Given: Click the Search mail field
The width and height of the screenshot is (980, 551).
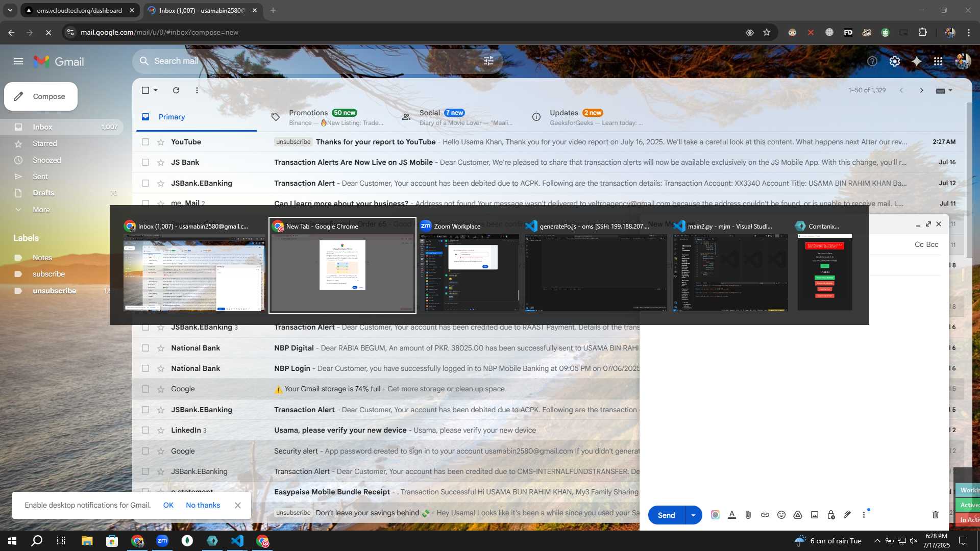Looking at the screenshot, I should point(316,61).
